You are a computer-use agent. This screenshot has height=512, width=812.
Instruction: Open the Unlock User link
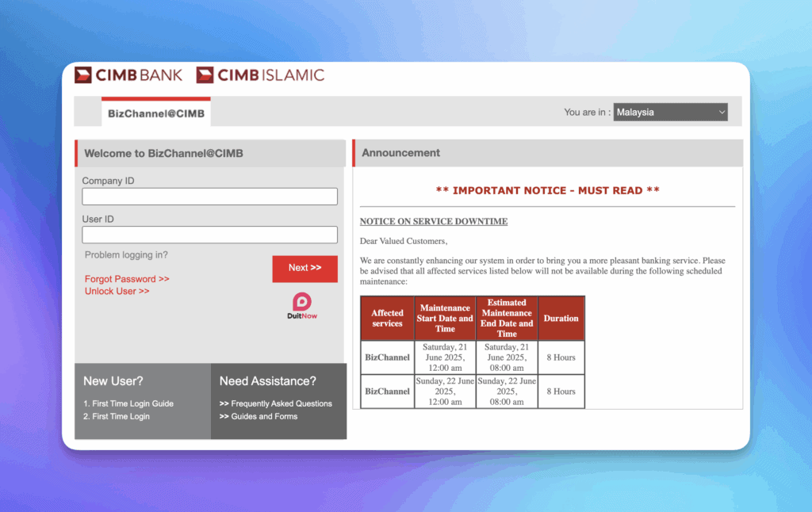pyautogui.click(x=117, y=291)
